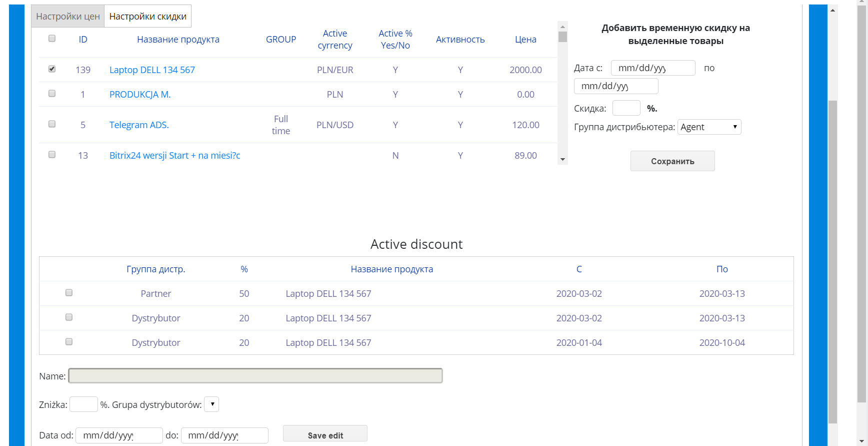Click the Data od date input
The width and height of the screenshot is (868, 446).
point(119,435)
